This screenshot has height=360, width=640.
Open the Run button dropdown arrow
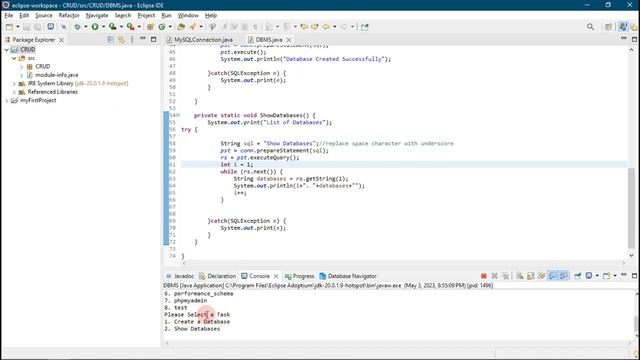click(103, 27)
